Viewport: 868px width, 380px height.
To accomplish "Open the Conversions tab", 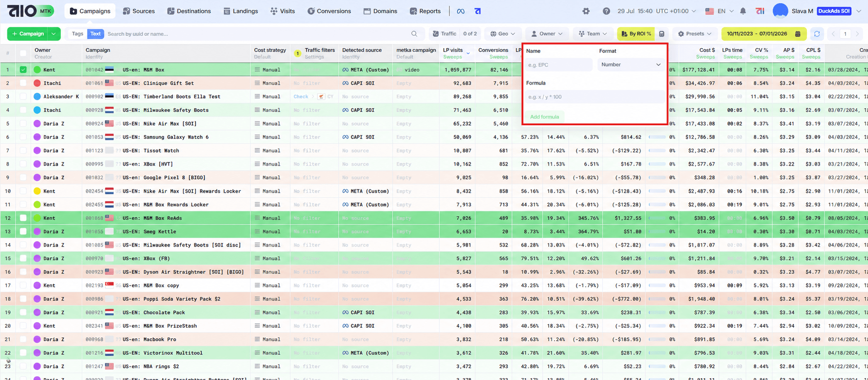I will coord(329,11).
